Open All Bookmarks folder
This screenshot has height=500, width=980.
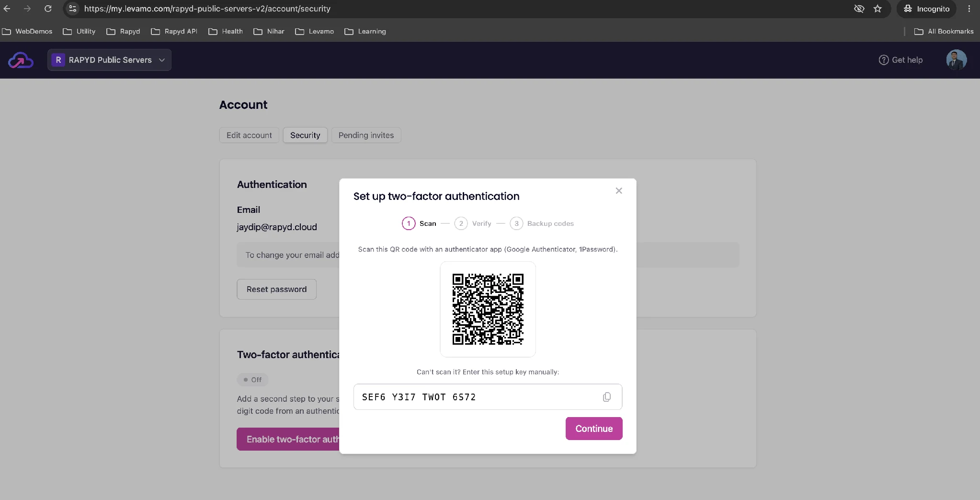tap(944, 31)
